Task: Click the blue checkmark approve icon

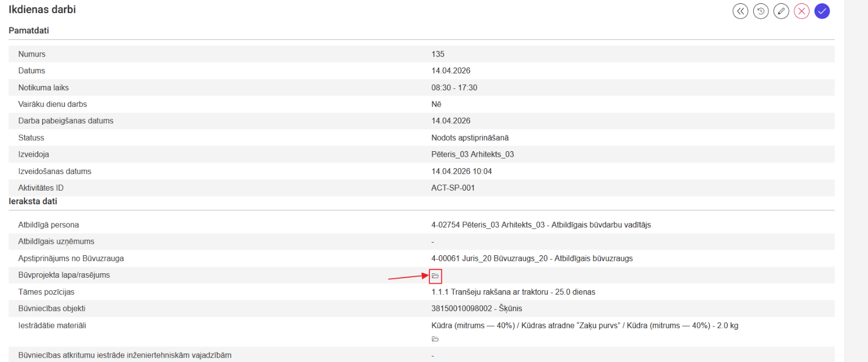Action: tap(822, 11)
